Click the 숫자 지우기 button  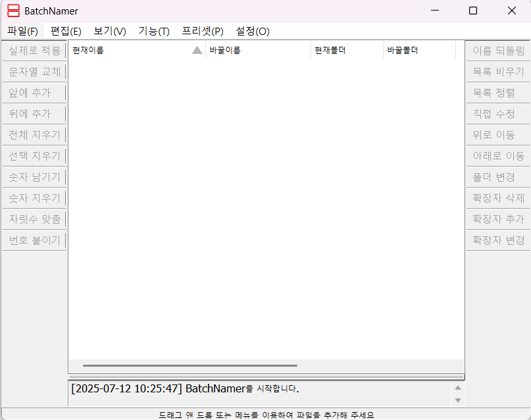34,197
